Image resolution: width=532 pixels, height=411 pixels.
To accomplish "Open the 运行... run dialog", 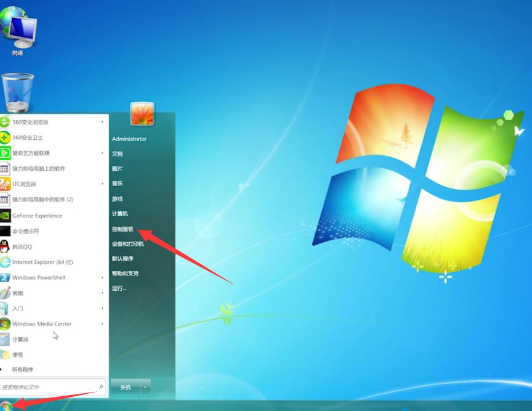I will pyautogui.click(x=119, y=288).
